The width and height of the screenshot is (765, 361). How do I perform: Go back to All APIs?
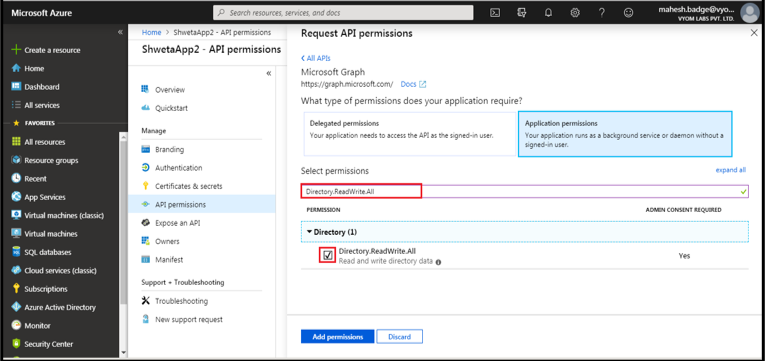[x=316, y=58]
